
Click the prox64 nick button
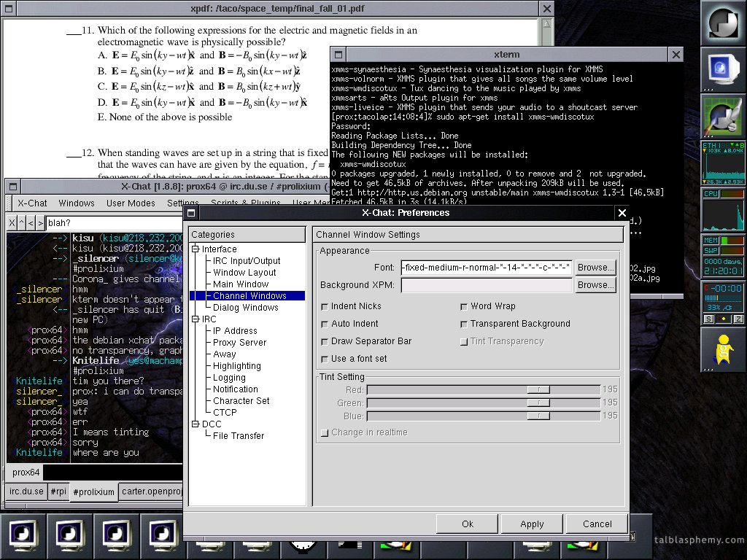(26, 472)
